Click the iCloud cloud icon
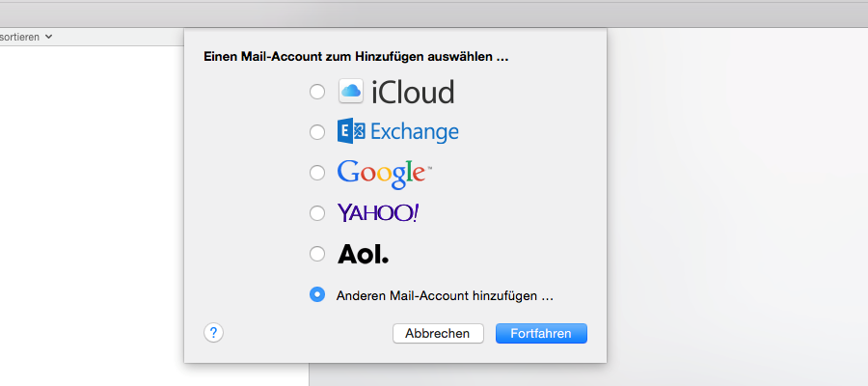868x386 pixels. coord(351,92)
